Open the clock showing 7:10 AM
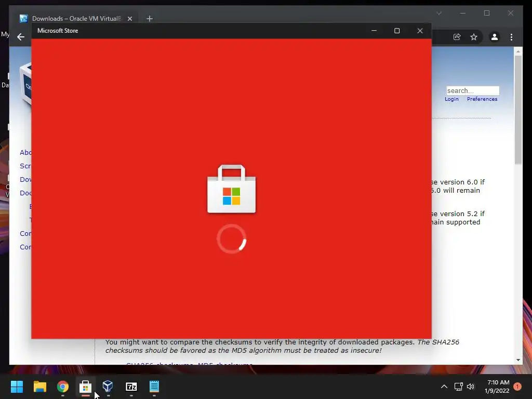532x399 pixels. pos(498,382)
